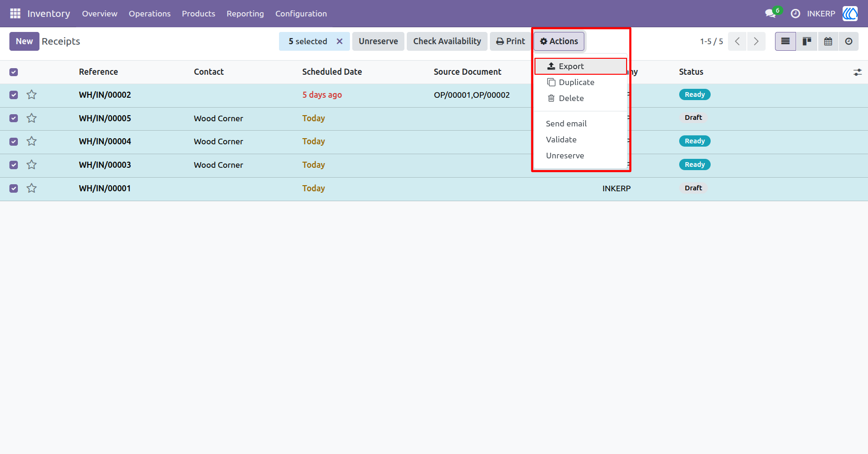Open the Print dropdown
This screenshot has width=868, height=454.
point(511,41)
